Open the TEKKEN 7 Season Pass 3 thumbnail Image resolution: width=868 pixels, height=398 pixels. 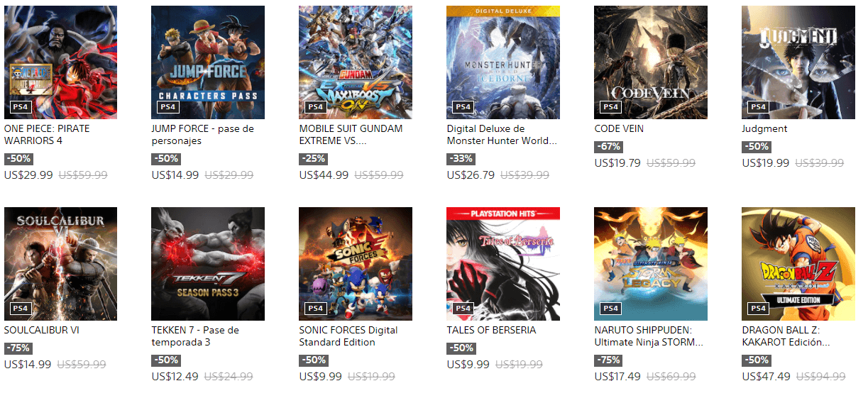[x=208, y=264]
